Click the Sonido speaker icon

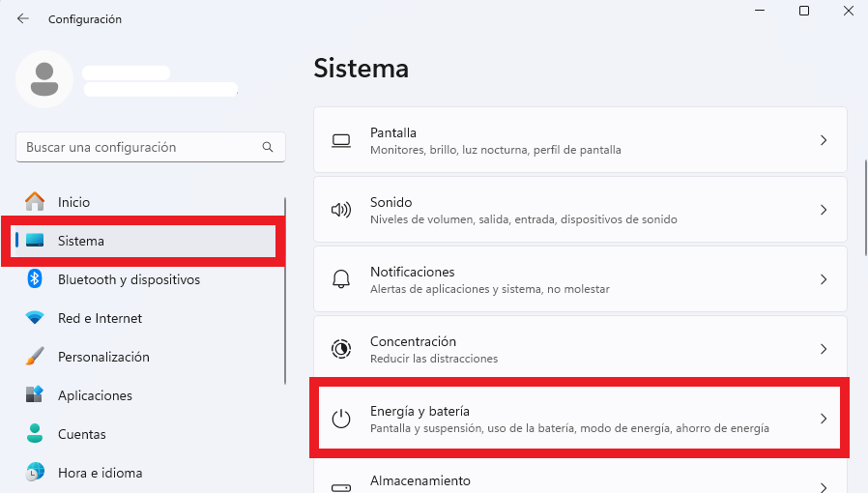[x=341, y=210]
